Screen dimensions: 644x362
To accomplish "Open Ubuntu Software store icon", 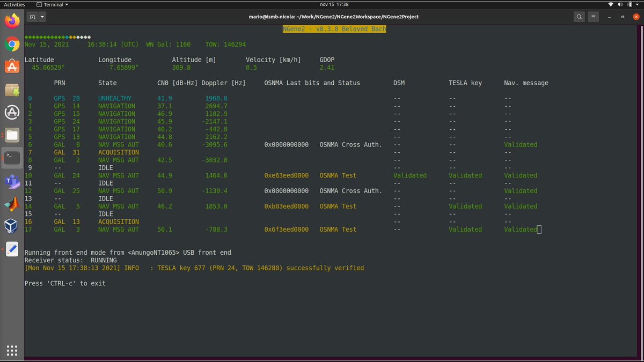I will pos(12,67).
